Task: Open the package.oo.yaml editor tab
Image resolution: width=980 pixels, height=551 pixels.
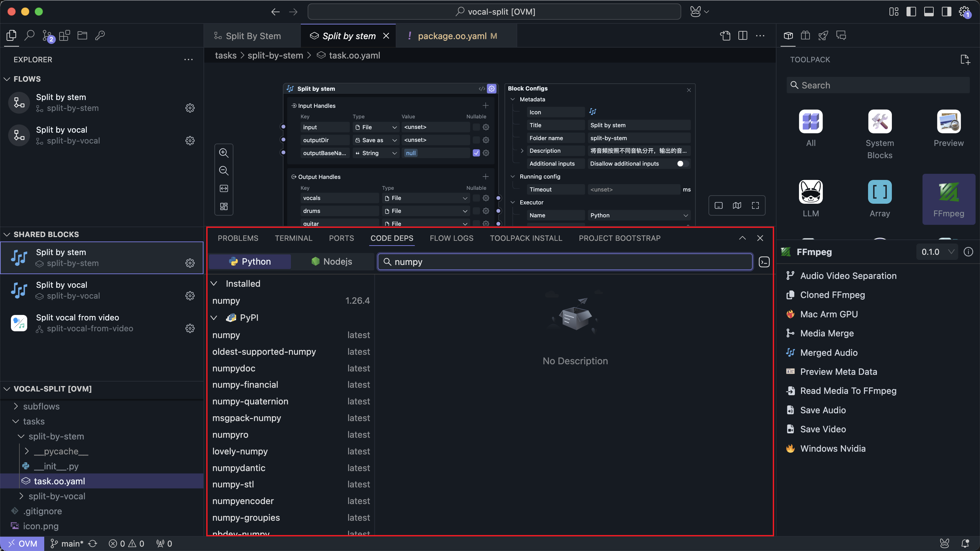Action: pyautogui.click(x=452, y=36)
